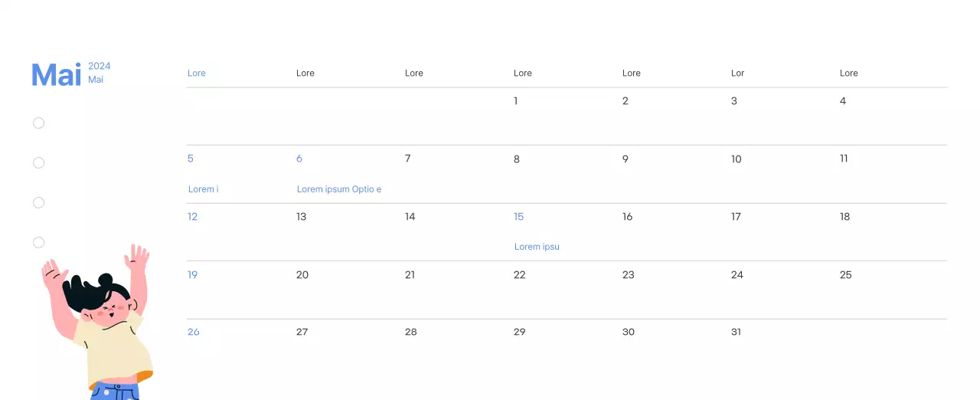
Task: Click the blue date 26
Action: point(194,332)
